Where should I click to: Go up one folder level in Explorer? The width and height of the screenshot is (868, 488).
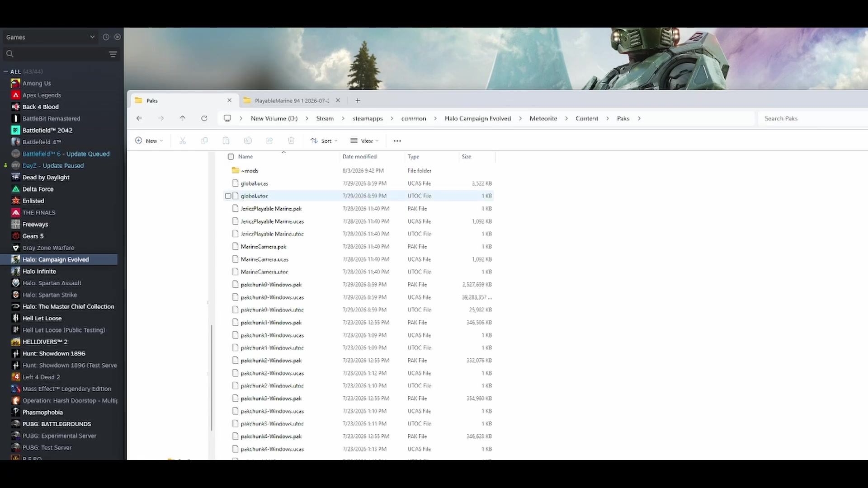click(183, 118)
